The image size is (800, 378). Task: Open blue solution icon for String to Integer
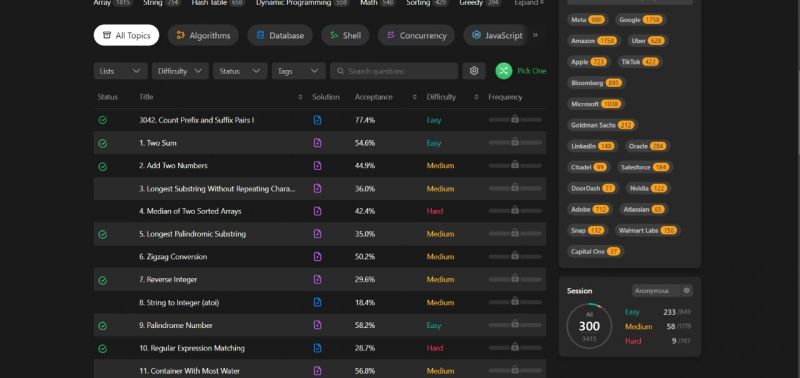click(317, 303)
